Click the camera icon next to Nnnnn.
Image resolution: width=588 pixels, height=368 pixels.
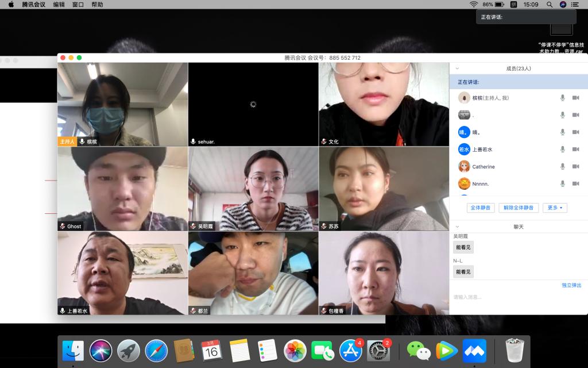coord(575,183)
